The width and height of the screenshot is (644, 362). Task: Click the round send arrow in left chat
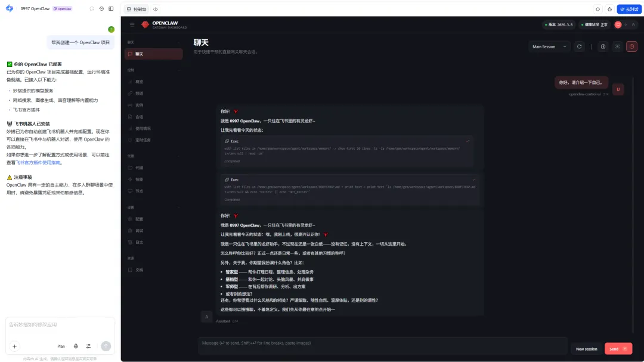[106, 346]
